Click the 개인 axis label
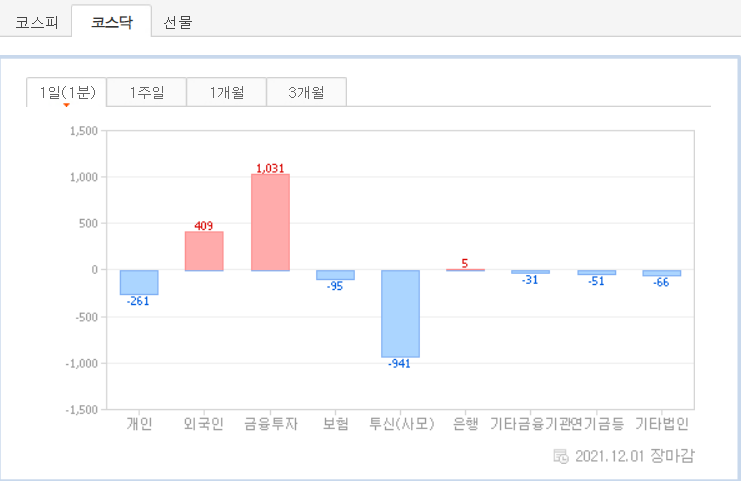Image resolution: width=745 pixels, height=481 pixels. (x=139, y=423)
